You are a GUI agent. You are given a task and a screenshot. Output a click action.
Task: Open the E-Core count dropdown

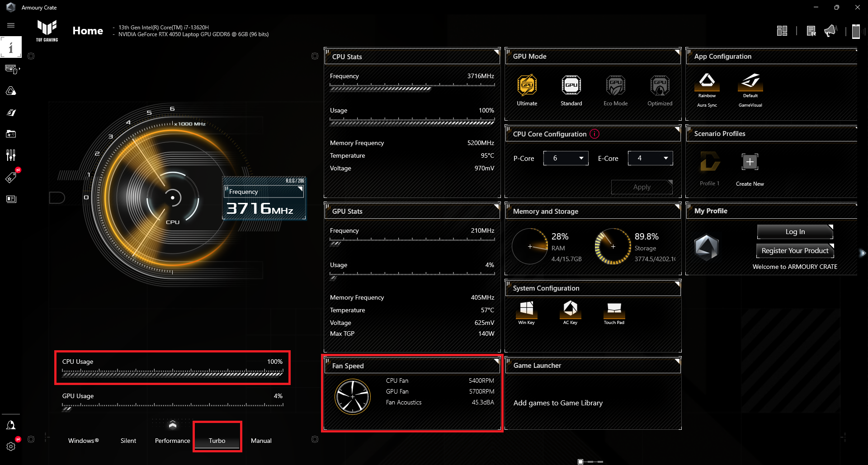pos(650,158)
